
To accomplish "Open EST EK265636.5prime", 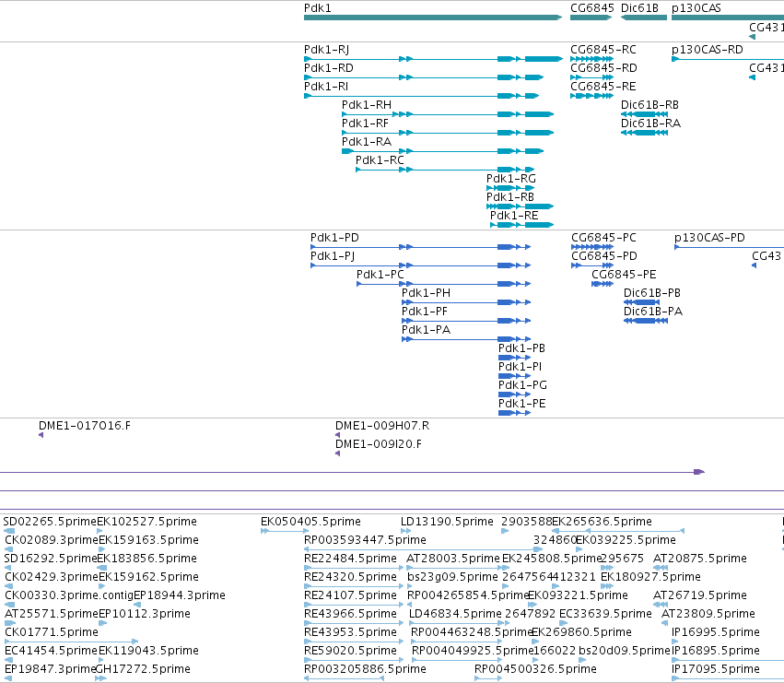I will pyautogui.click(x=602, y=522).
